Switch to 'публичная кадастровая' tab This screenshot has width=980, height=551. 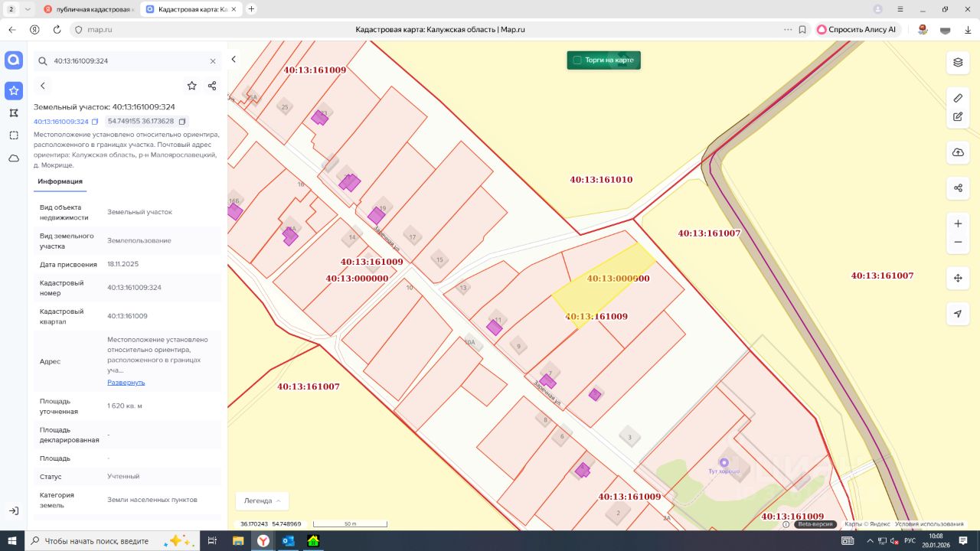pos(89,9)
